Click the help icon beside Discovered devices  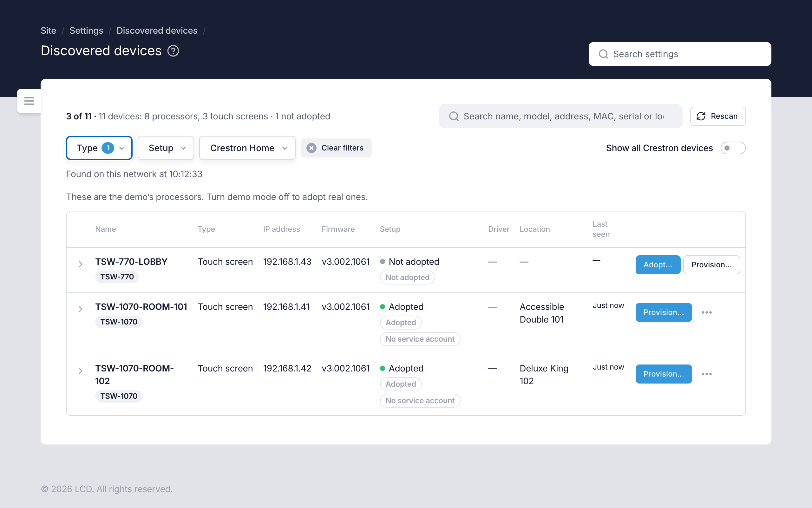click(173, 51)
